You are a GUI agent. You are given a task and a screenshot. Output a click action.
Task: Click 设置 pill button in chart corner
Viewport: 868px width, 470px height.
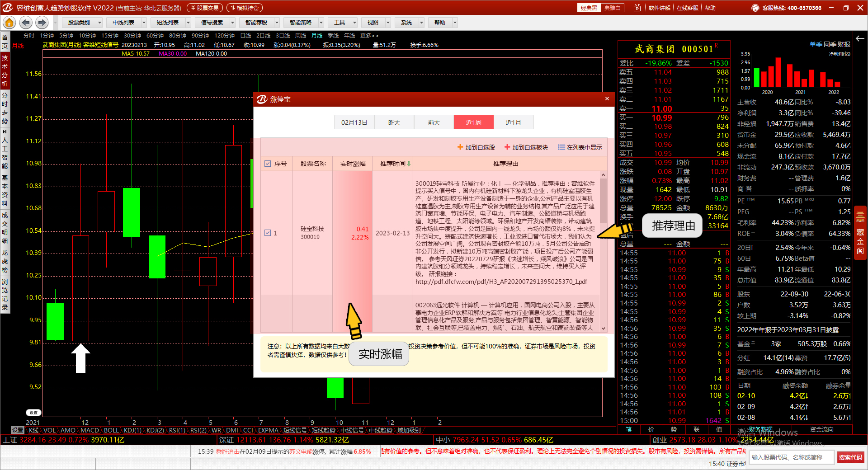click(34, 413)
